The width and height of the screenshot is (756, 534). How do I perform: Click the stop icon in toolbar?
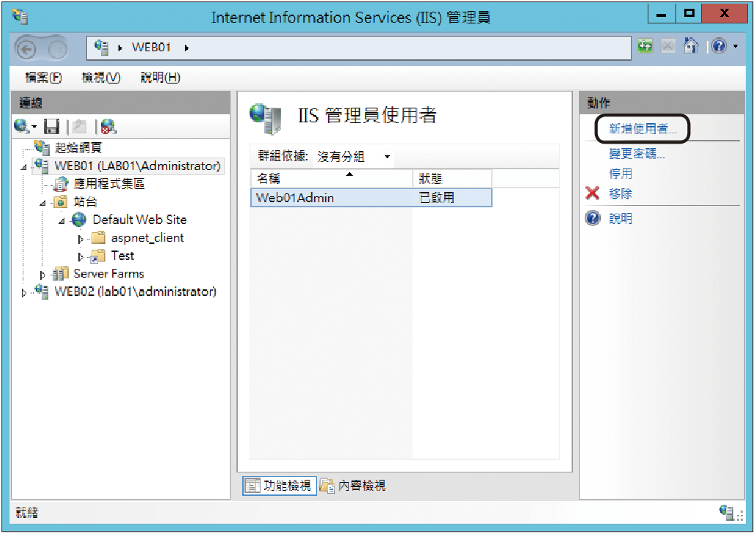pyautogui.click(x=668, y=46)
